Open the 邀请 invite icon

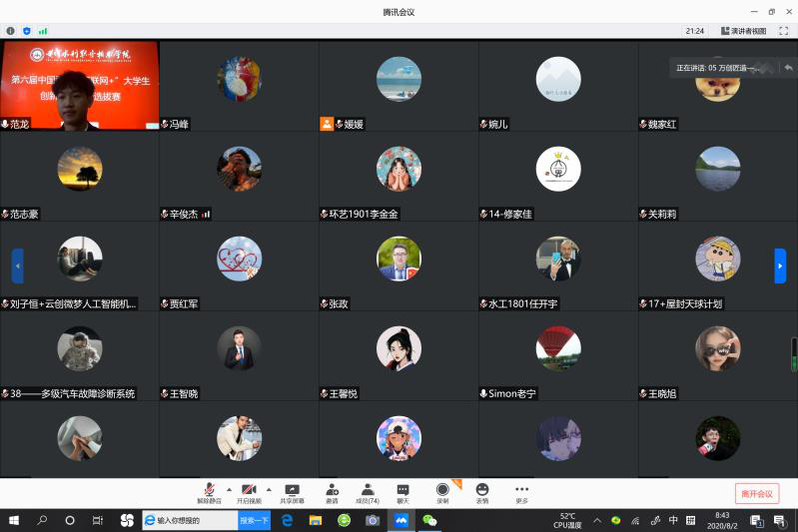pos(332,492)
